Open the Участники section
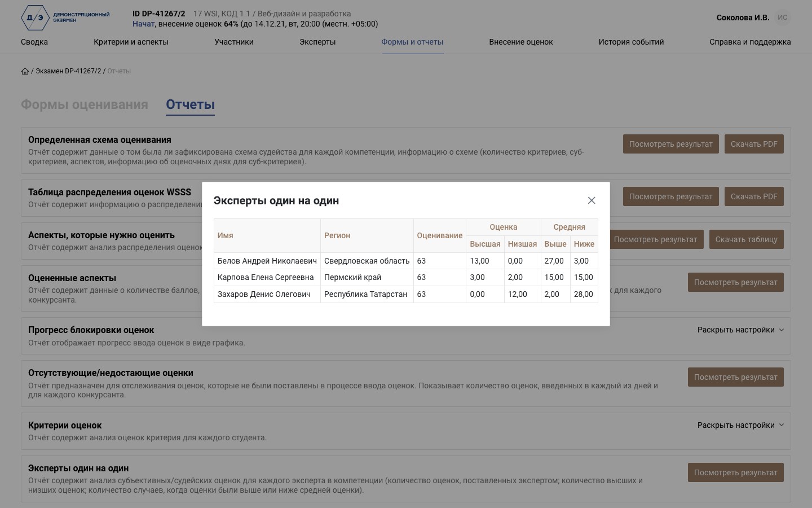This screenshot has width=812, height=508. (234, 42)
